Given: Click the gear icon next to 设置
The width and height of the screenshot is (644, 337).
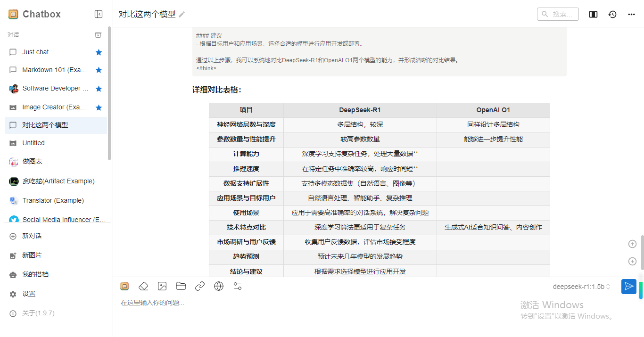Looking at the screenshot, I should (x=13, y=294).
